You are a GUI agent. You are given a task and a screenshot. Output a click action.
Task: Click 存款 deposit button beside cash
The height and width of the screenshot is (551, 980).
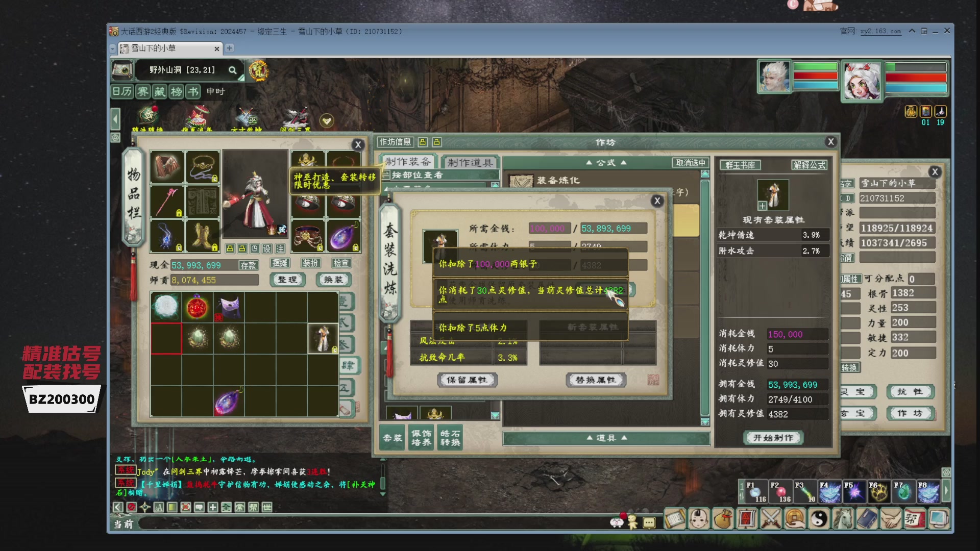pyautogui.click(x=249, y=265)
